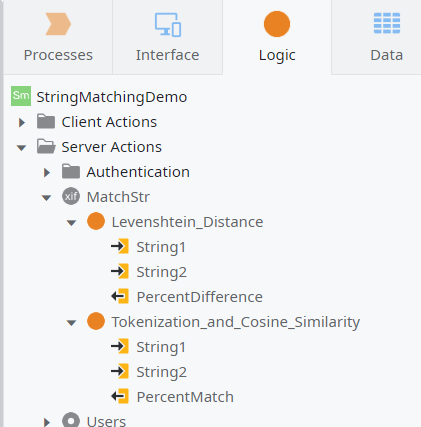The height and width of the screenshot is (427, 421).
Task: Click the Data grid icon
Action: tap(387, 23)
